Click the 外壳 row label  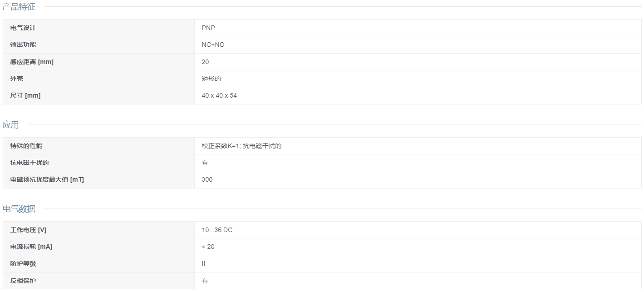(x=17, y=79)
